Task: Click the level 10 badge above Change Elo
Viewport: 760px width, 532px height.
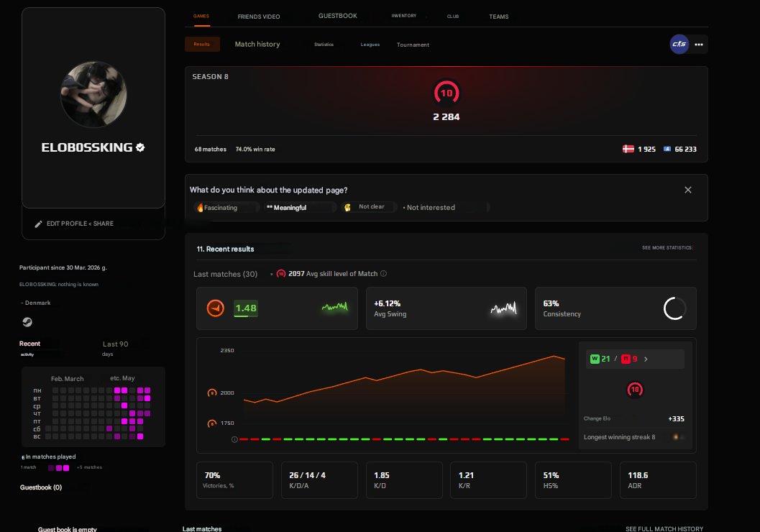Action: coord(635,390)
